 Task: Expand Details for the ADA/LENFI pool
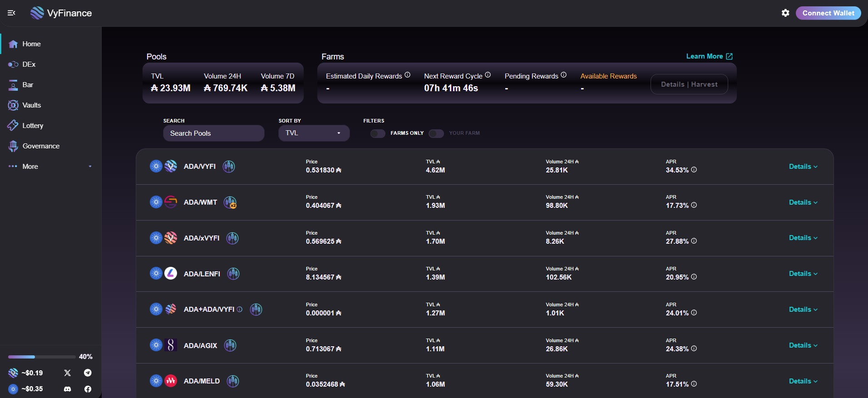tap(803, 274)
